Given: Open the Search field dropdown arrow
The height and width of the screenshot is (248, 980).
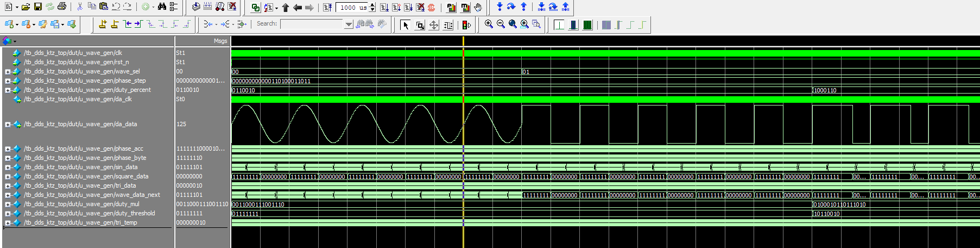Looking at the screenshot, I should [349, 24].
